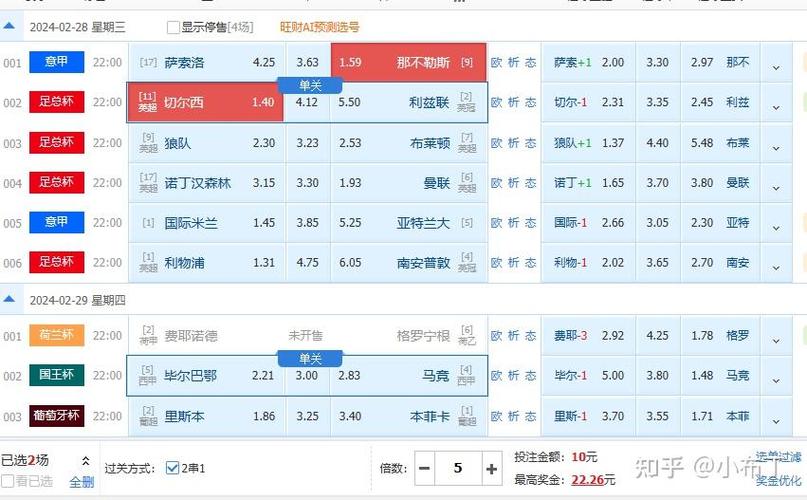Open 欧 odds link for 萨索洛 match
This screenshot has width=807, height=500.
(496, 62)
